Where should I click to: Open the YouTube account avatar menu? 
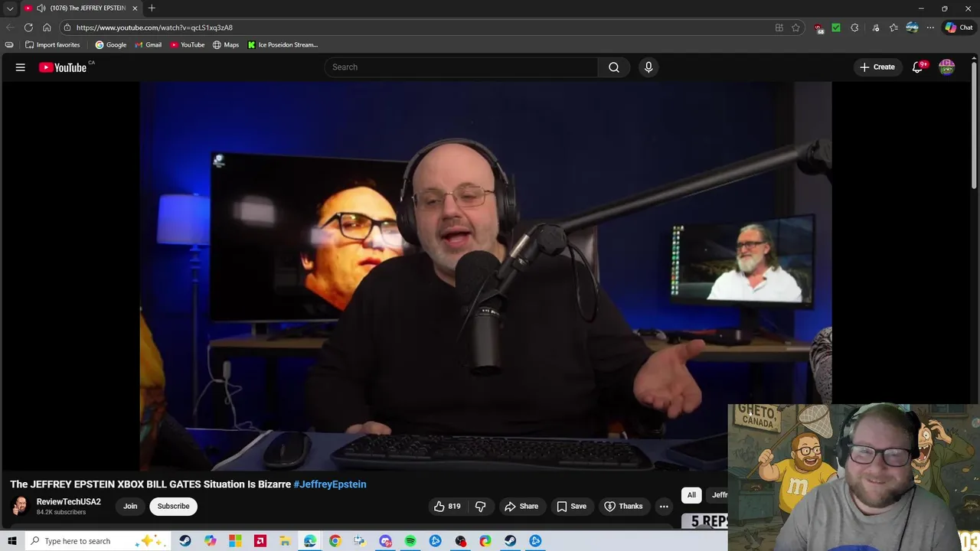click(x=947, y=67)
